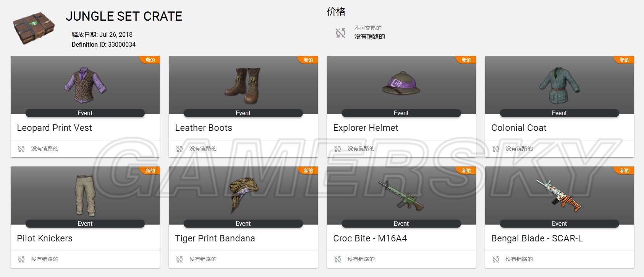
Task: Click the no-trade icon on Tiger Print Bandana card
Action: coord(180,259)
